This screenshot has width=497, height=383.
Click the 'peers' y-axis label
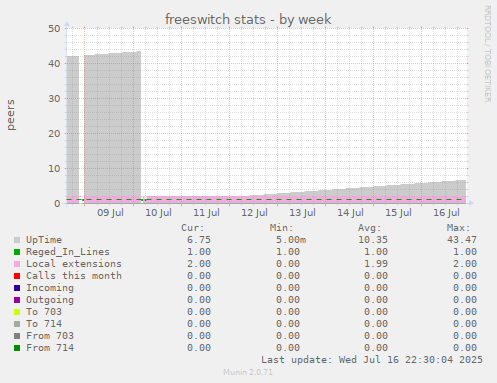pos(11,115)
